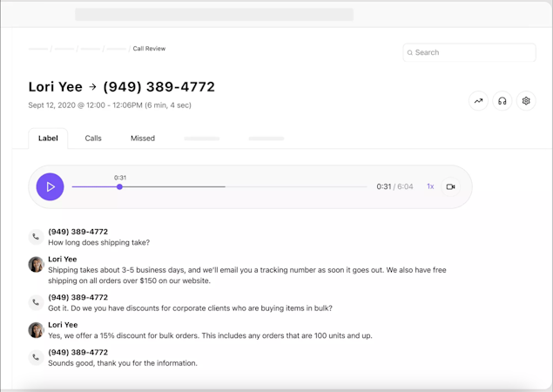The height and width of the screenshot is (392, 553).
Task: Click the 0:31 marker above the slider
Action: tap(120, 178)
